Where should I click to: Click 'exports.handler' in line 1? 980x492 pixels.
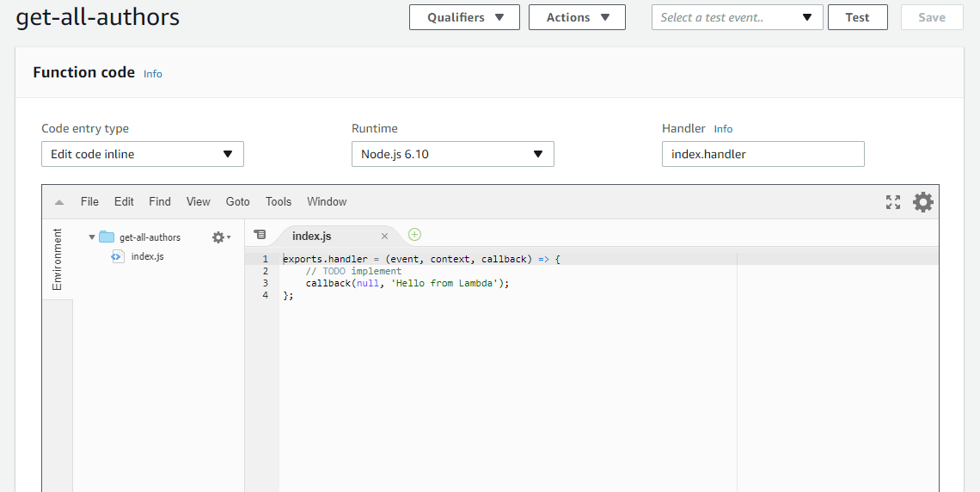point(326,259)
